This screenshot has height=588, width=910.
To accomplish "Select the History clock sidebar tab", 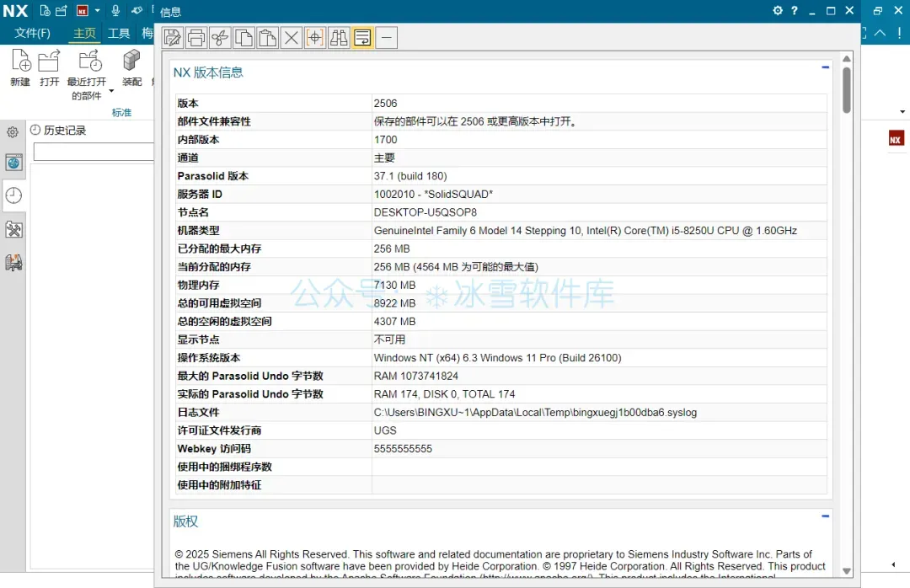I will pos(14,195).
